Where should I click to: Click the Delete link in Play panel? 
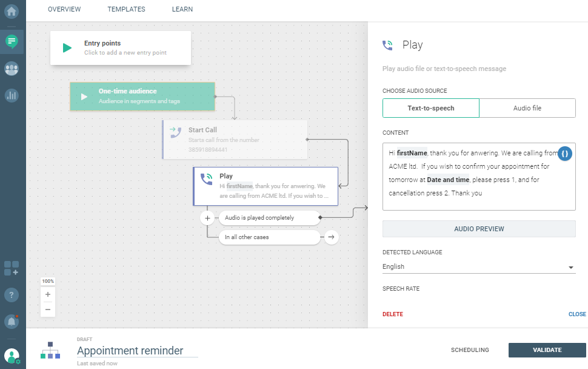pyautogui.click(x=393, y=314)
